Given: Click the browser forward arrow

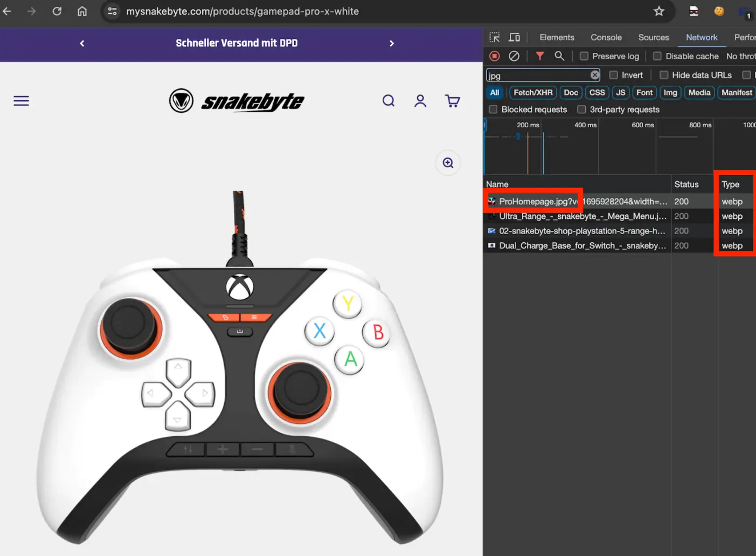Looking at the screenshot, I should coord(32,11).
